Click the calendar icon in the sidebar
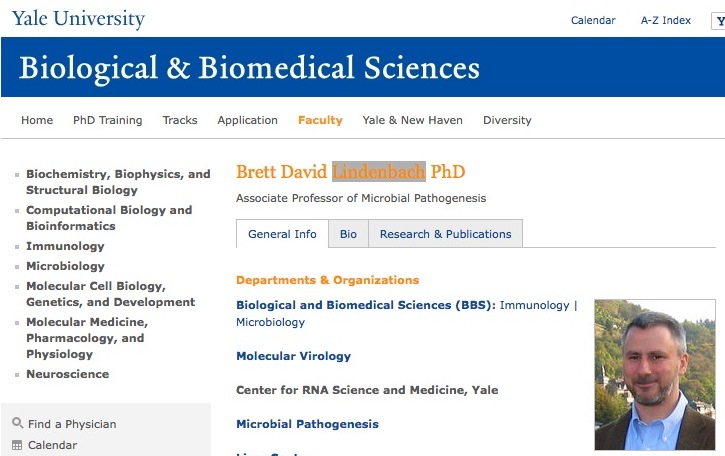 pyautogui.click(x=17, y=445)
